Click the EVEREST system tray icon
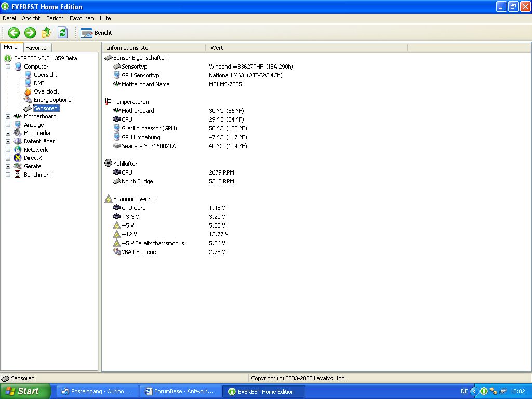Image resolution: width=532 pixels, height=399 pixels. (x=484, y=392)
